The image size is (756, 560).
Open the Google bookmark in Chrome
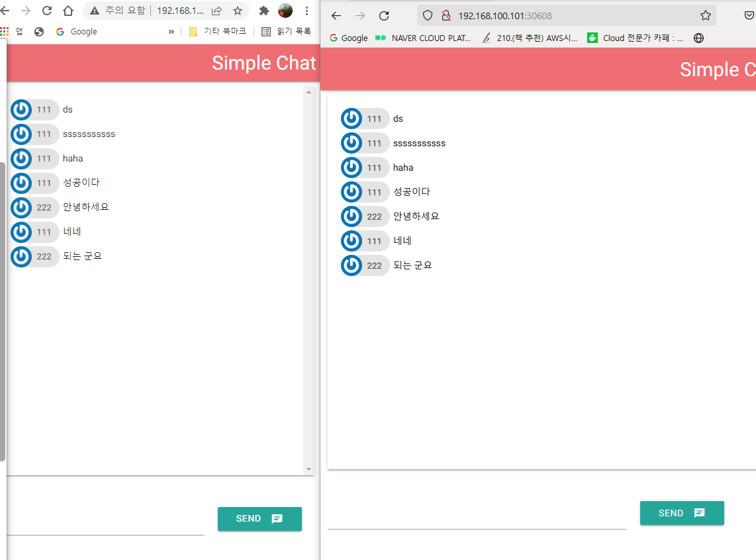77,31
